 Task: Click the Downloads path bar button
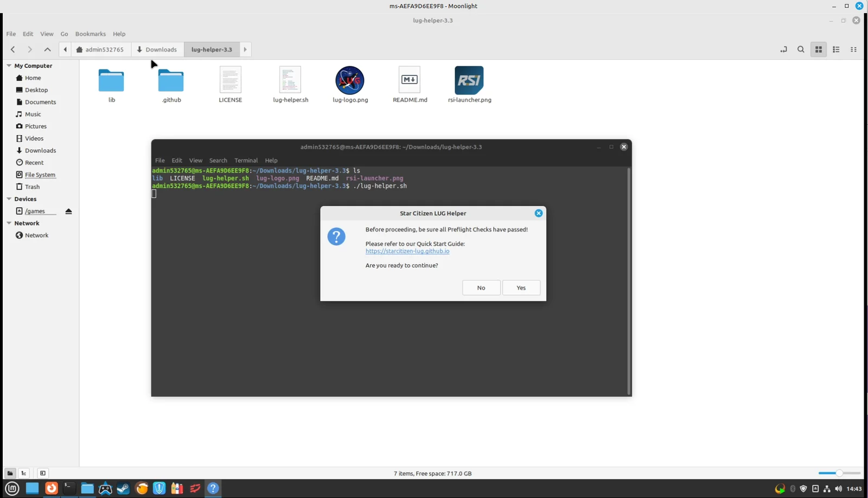tap(157, 49)
